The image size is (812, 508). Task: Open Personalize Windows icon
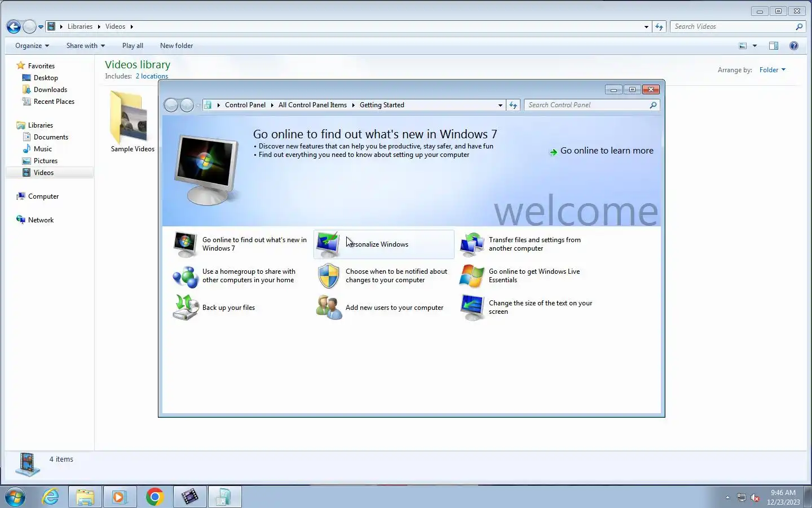pyautogui.click(x=328, y=244)
